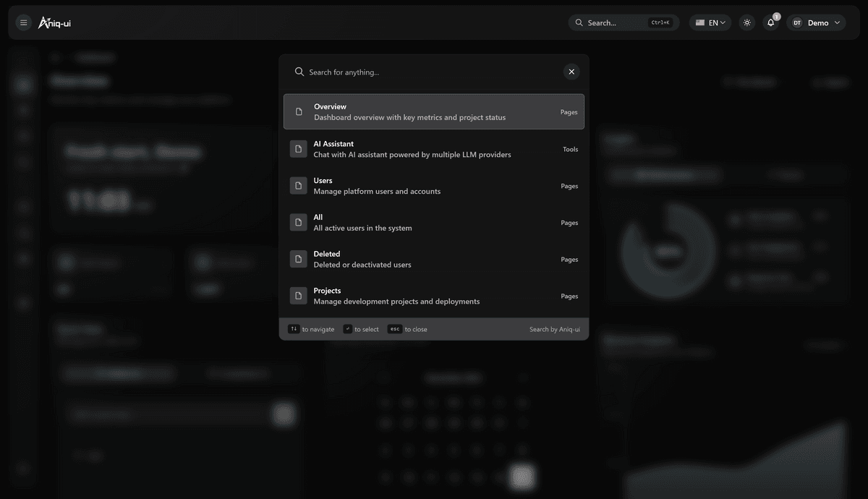868x499 pixels.
Task: Open the AI Assistant result
Action: tap(434, 149)
